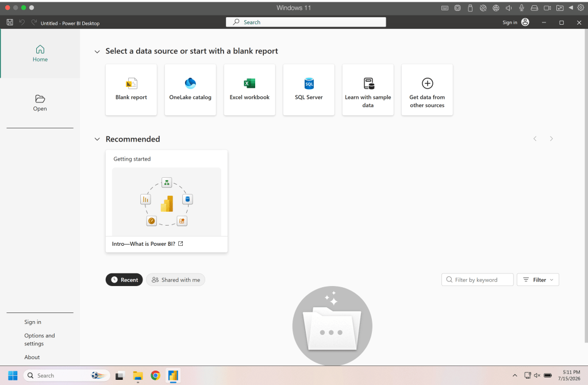Viewport: 588px width, 385px height.
Task: Select Learn with sample data
Action: click(368, 90)
